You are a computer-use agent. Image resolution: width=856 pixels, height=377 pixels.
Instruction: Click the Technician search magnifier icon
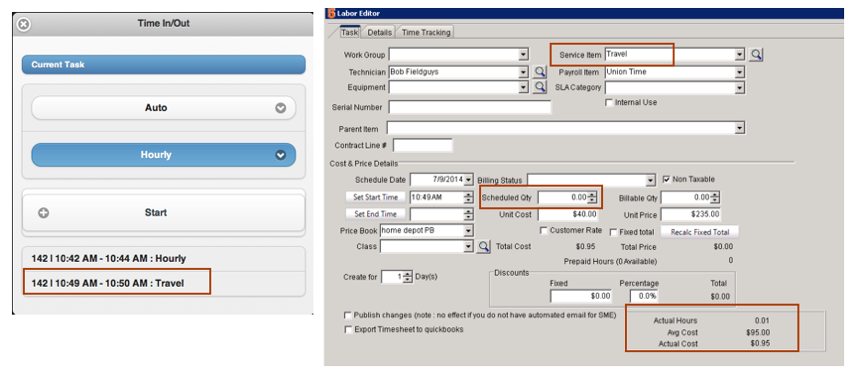point(539,71)
